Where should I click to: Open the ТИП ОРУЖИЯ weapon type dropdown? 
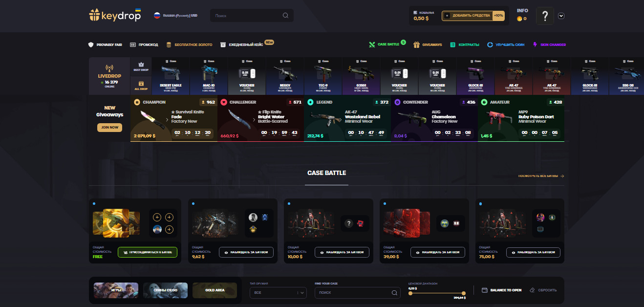(x=278, y=292)
